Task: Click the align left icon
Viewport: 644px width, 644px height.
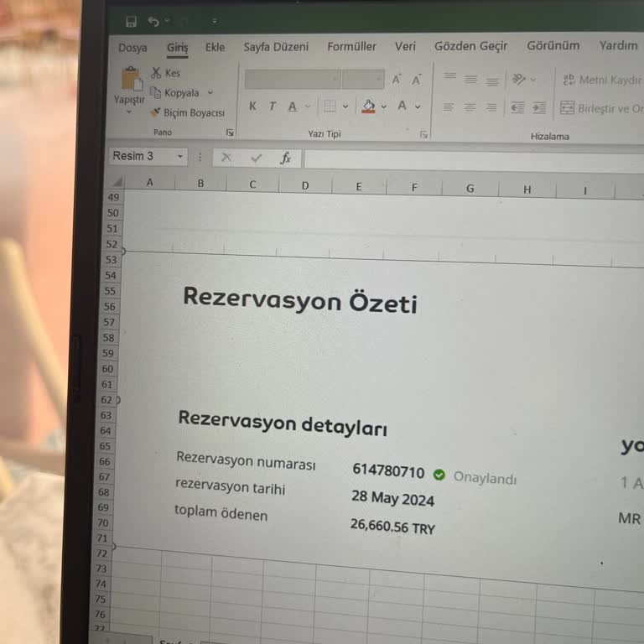Action: pos(449,107)
